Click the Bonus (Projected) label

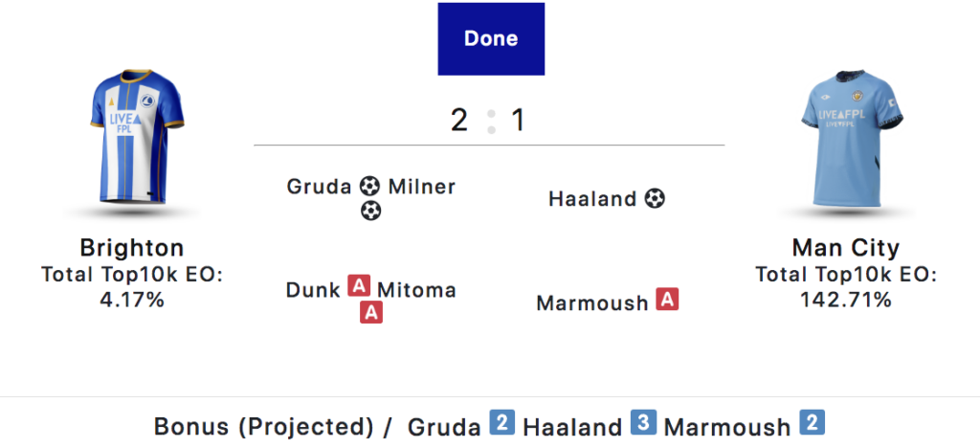click(x=263, y=426)
